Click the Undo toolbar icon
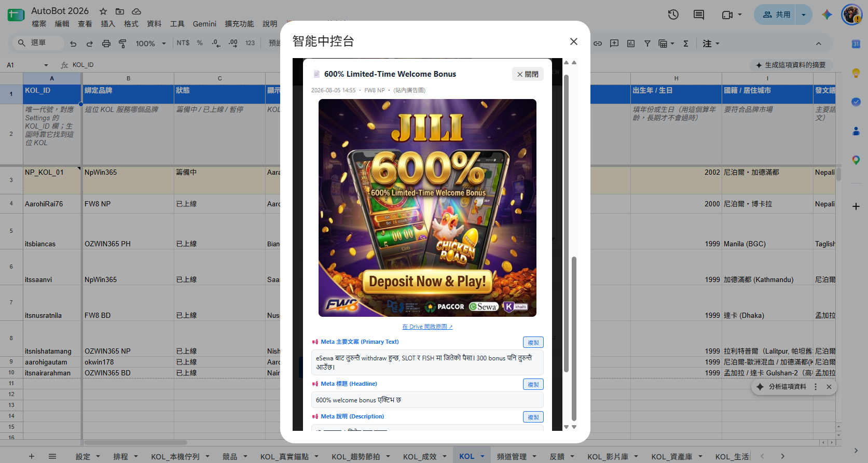 (73, 44)
